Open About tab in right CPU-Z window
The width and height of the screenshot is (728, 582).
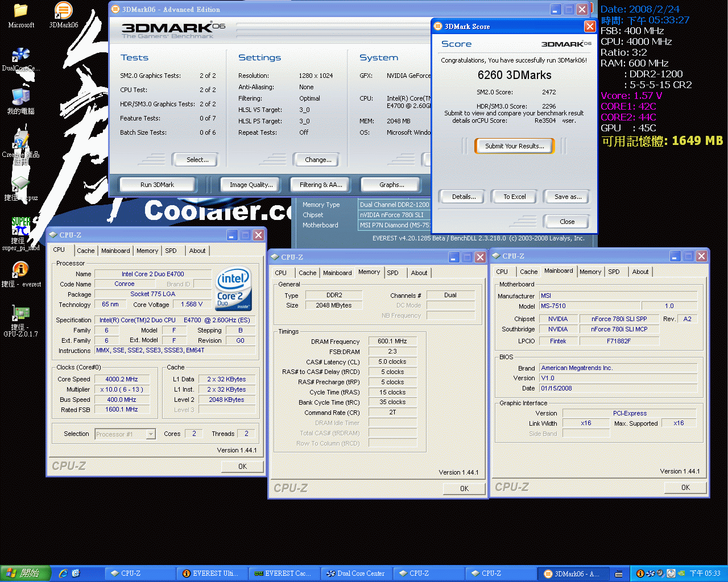point(640,272)
